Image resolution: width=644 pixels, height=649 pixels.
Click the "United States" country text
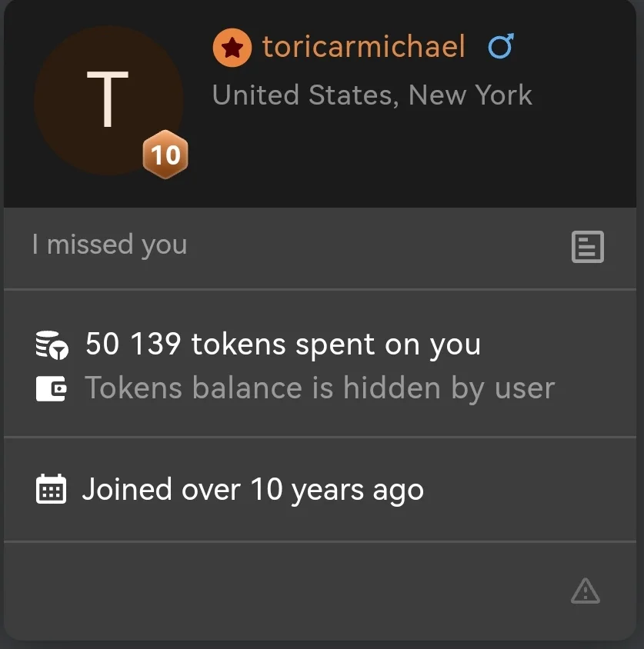304,95
